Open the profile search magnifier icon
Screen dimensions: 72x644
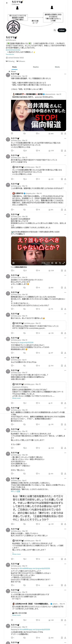pyautogui.click(x=55, y=30)
